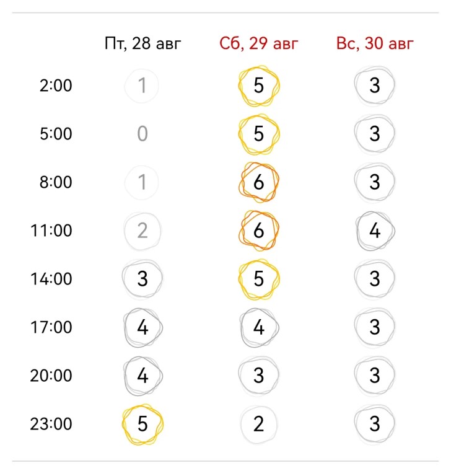Open the Вс, 30 авг column header

click(375, 43)
